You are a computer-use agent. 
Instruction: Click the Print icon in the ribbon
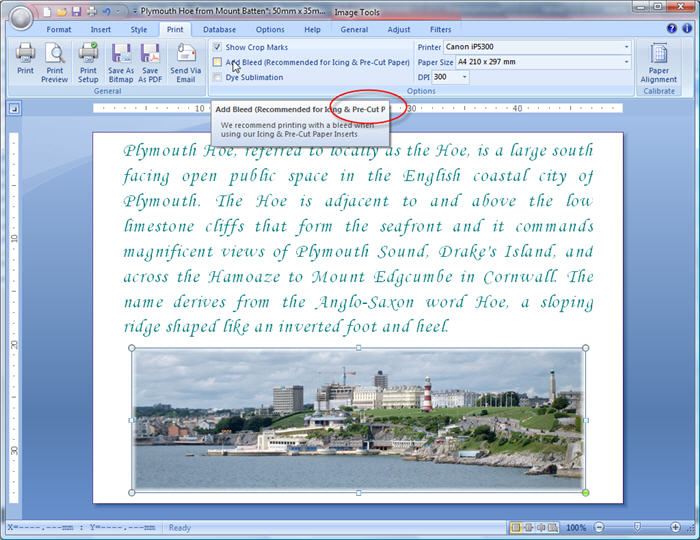tap(25, 60)
